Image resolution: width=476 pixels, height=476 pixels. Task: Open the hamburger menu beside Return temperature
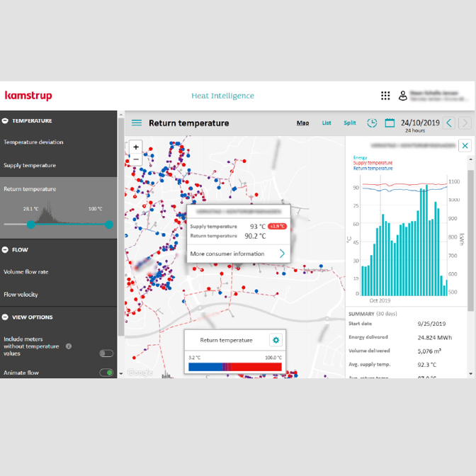click(137, 123)
